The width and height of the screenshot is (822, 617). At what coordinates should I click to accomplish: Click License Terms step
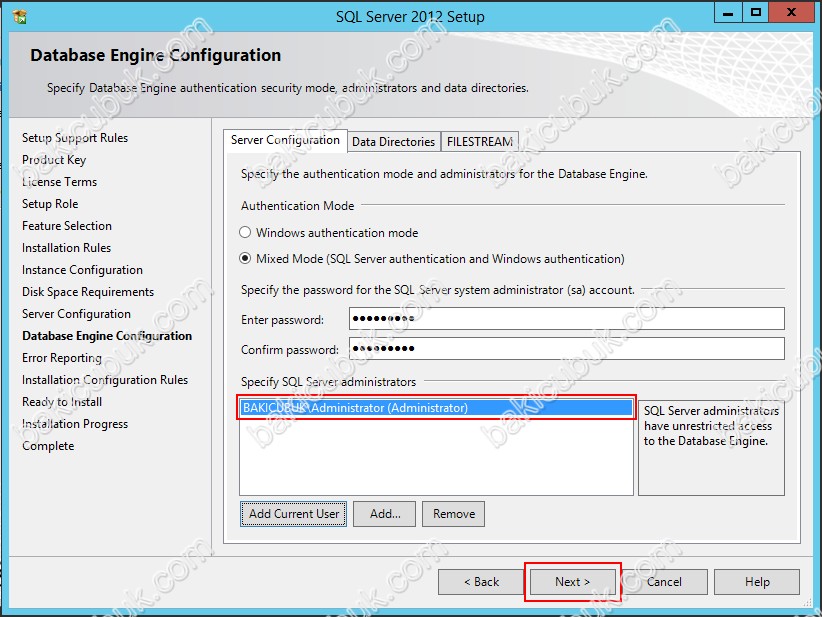(x=59, y=182)
